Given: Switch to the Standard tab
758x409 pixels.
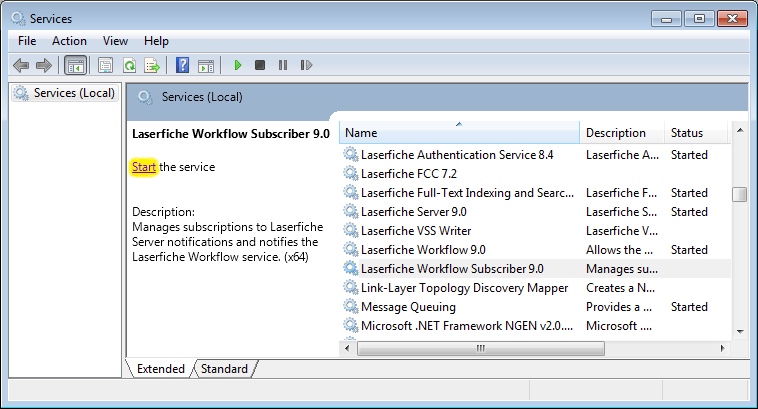Looking at the screenshot, I should (x=224, y=369).
